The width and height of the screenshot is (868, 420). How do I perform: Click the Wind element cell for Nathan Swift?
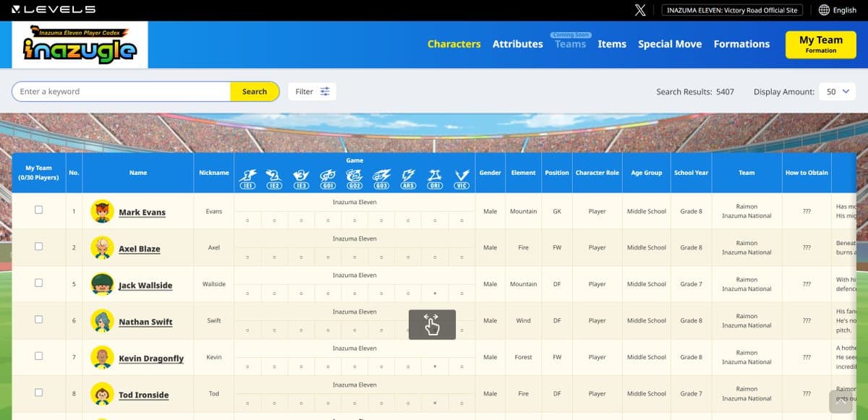coord(524,320)
